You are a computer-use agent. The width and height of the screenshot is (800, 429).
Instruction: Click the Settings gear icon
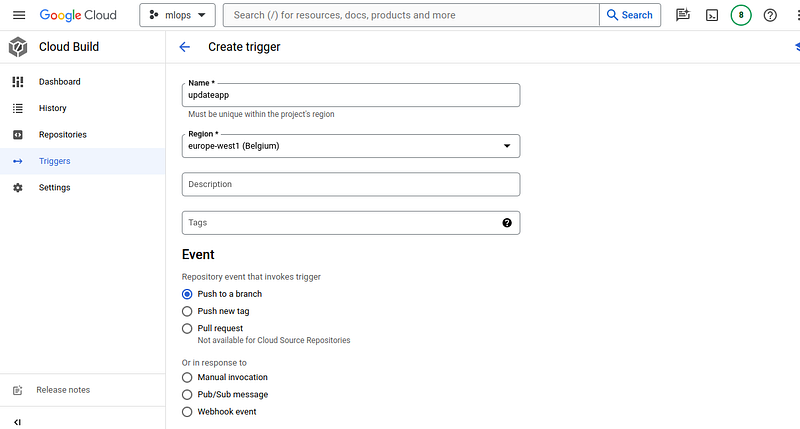coord(18,188)
